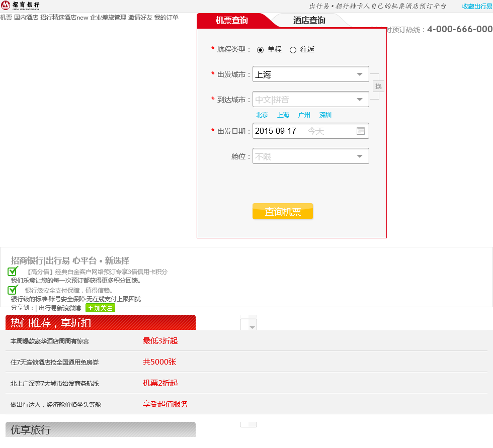The width and height of the screenshot is (493, 448).
Task: Click the China Merchants Bank logo
Action: click(20, 6)
